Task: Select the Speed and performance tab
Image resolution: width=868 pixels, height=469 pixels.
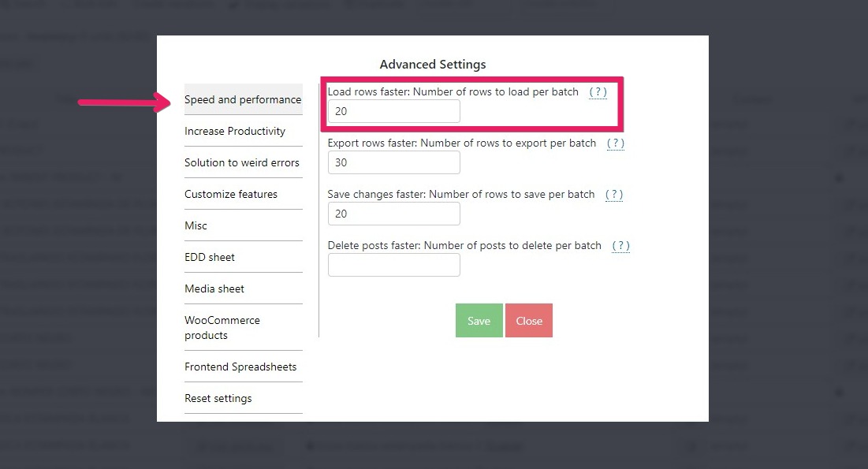Action: coord(243,100)
